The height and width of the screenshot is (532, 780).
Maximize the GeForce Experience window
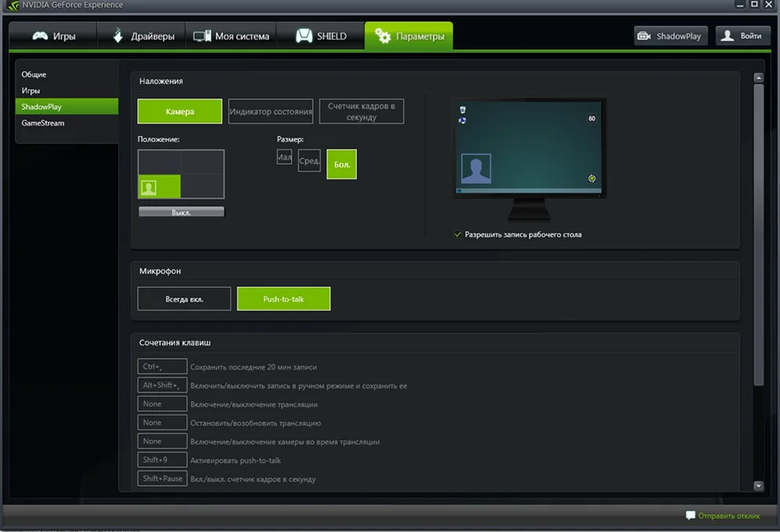754,5
